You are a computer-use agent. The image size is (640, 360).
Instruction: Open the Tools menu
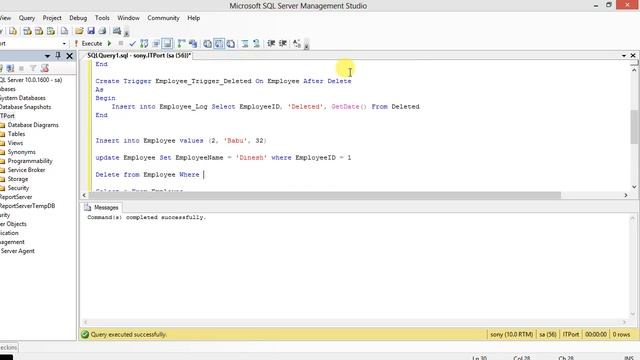(x=102, y=18)
